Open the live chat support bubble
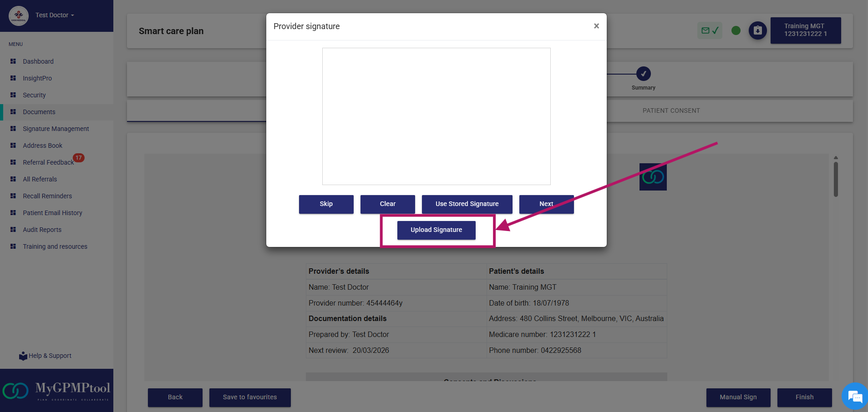Screen dimensions: 868x412 pyautogui.click(x=855, y=397)
